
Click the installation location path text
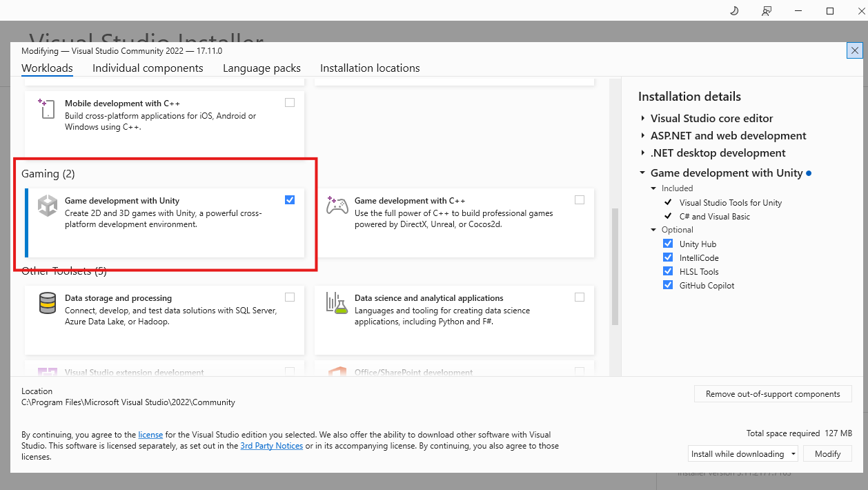tap(128, 402)
